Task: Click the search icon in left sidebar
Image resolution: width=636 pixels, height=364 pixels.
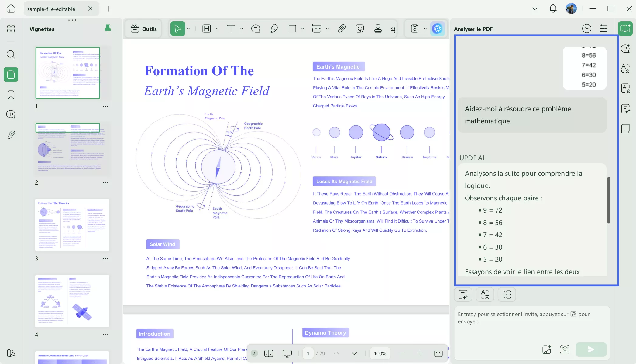Action: (x=11, y=54)
